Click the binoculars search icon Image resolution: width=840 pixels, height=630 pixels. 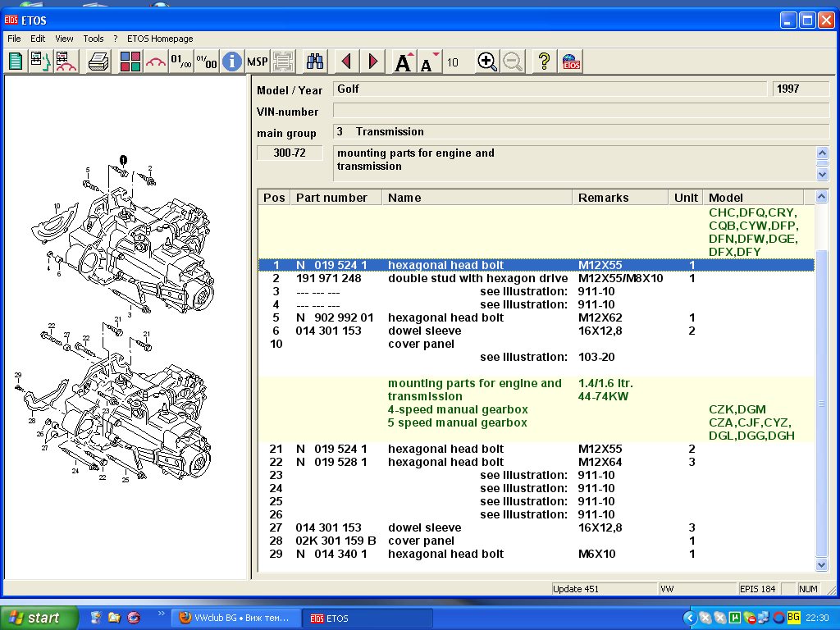click(316, 62)
